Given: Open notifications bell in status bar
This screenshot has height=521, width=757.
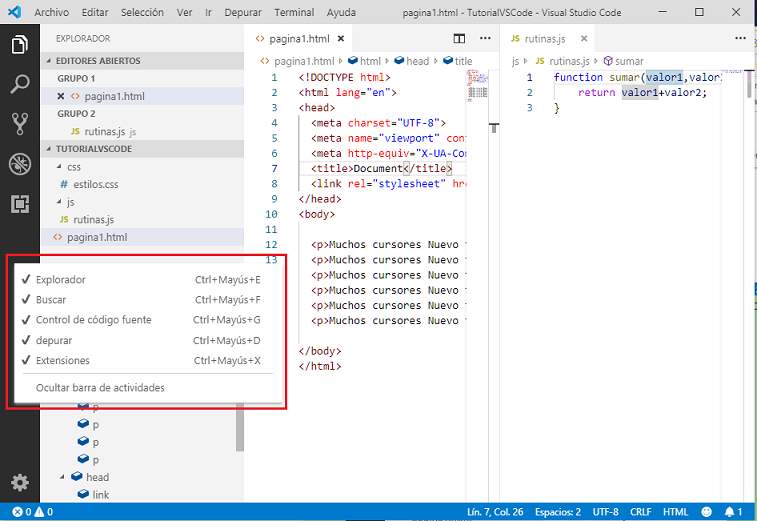Looking at the screenshot, I should pyautogui.click(x=733, y=512).
